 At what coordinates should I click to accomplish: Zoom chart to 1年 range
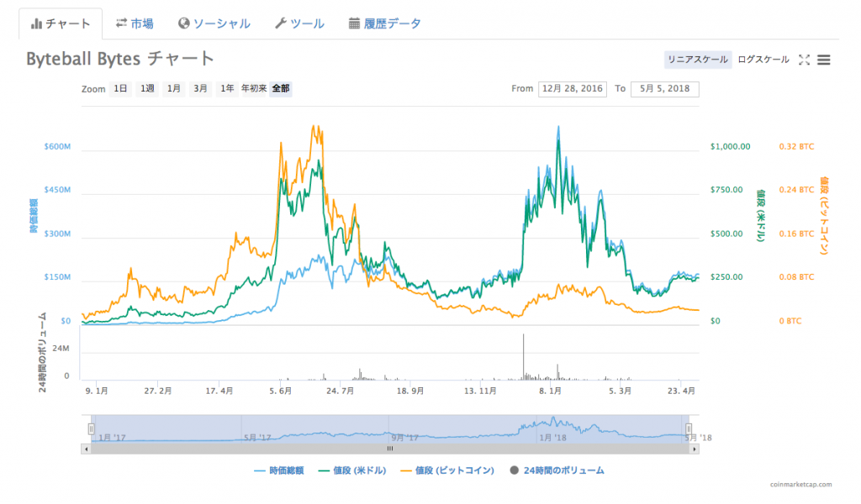pos(228,88)
